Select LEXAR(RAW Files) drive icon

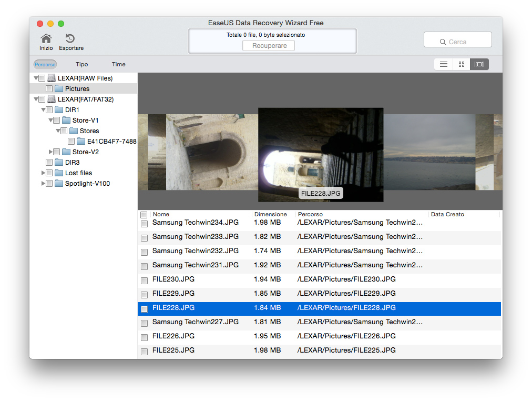(x=52, y=78)
